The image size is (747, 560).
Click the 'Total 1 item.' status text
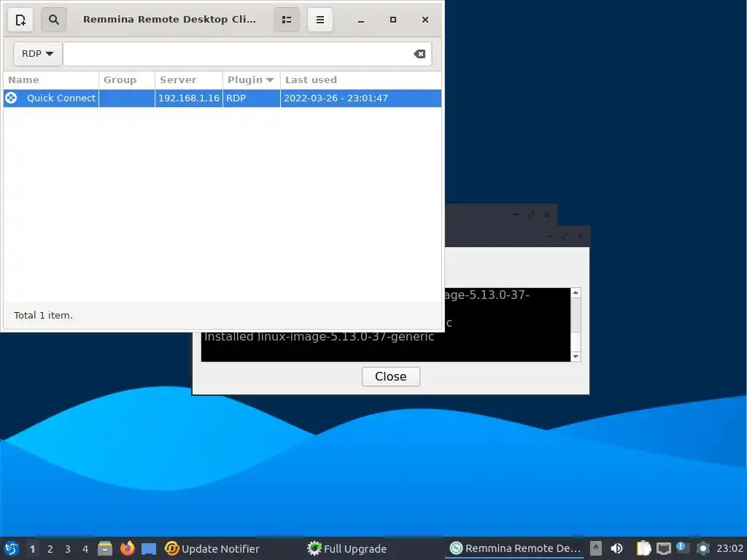pyautogui.click(x=43, y=315)
